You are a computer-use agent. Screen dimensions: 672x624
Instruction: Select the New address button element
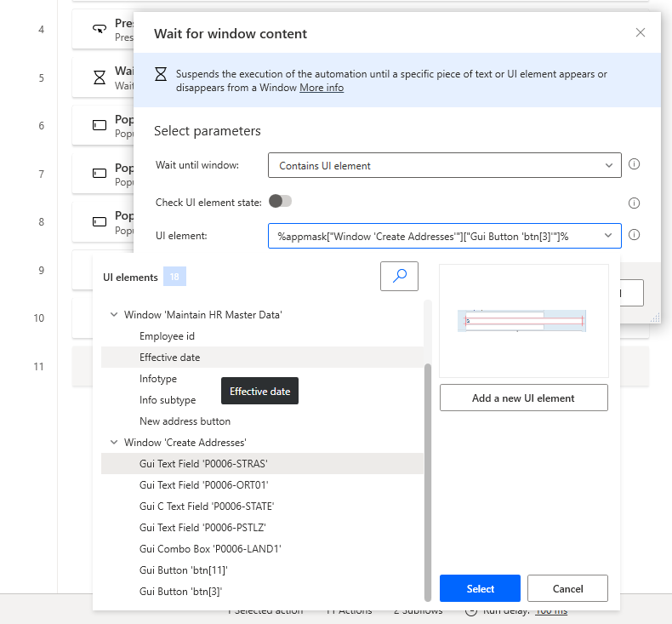tap(262, 421)
